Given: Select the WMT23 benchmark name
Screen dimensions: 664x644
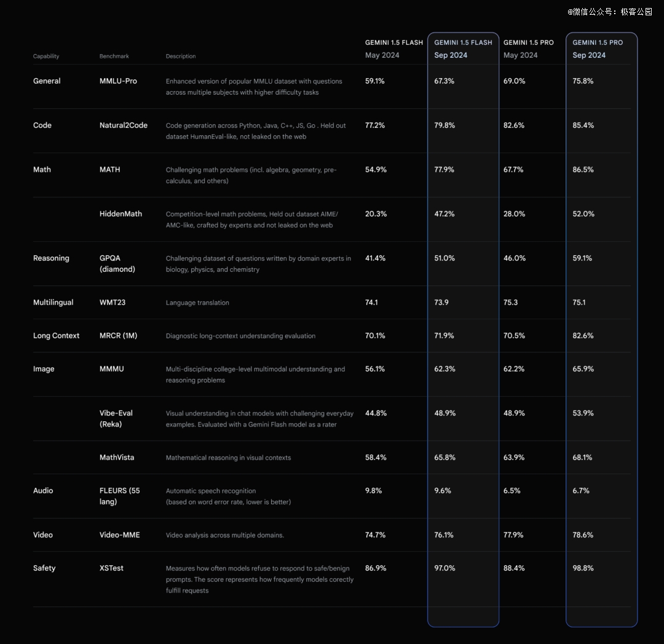Looking at the screenshot, I should point(113,303).
